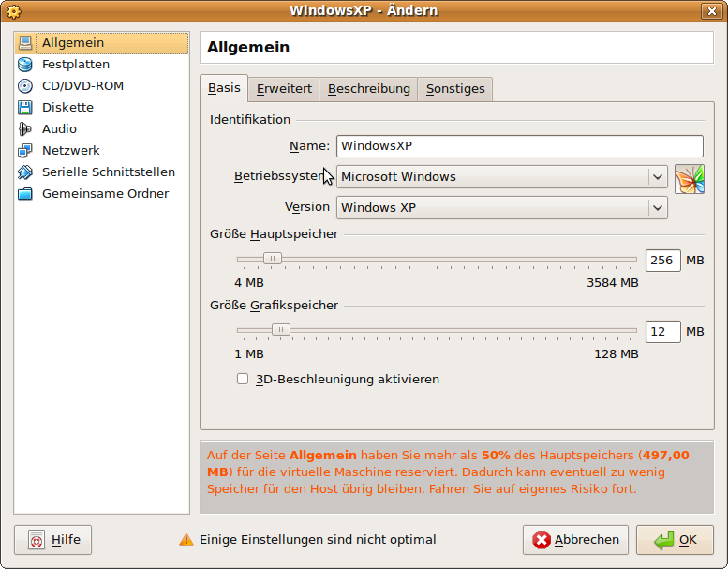Select Netzwerk in the category list

(102, 151)
